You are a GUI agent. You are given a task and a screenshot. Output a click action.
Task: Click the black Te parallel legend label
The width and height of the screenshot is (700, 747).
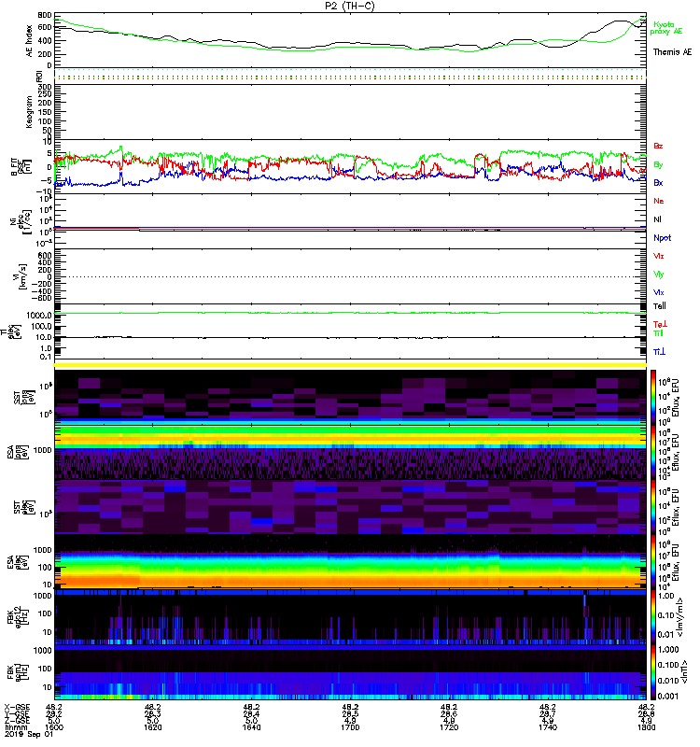(659, 306)
